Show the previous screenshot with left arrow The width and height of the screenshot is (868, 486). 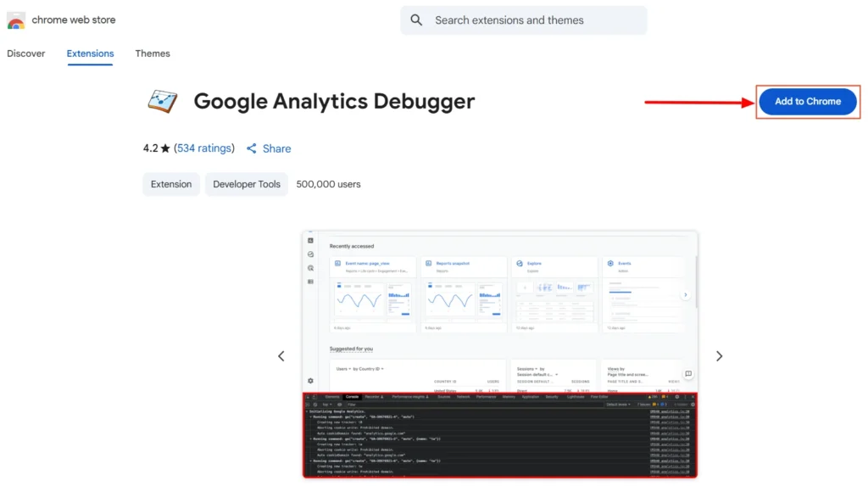tap(281, 356)
